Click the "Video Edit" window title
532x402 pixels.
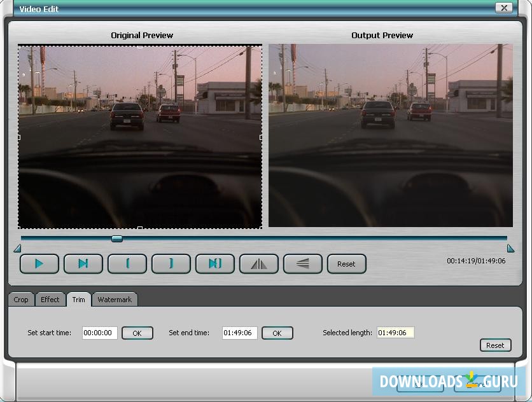click(x=39, y=9)
